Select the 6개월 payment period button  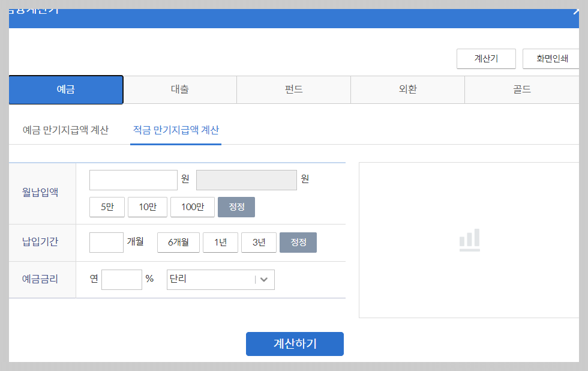[x=178, y=242]
